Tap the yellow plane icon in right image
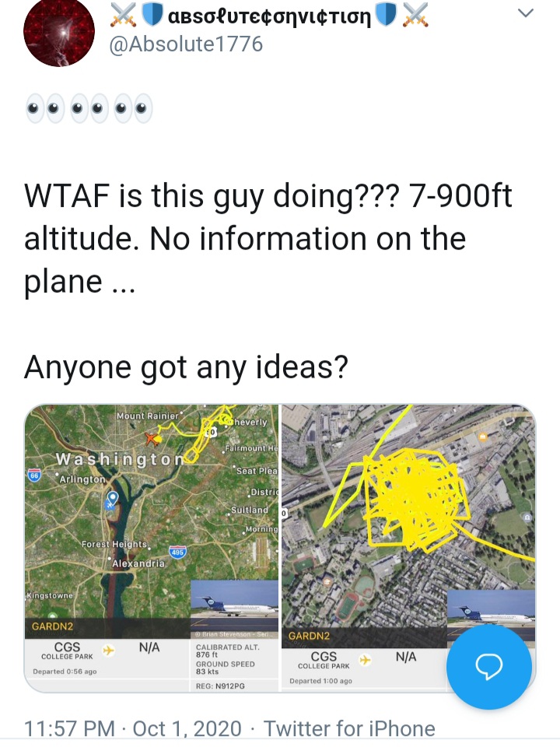The width and height of the screenshot is (560, 747). point(366,660)
